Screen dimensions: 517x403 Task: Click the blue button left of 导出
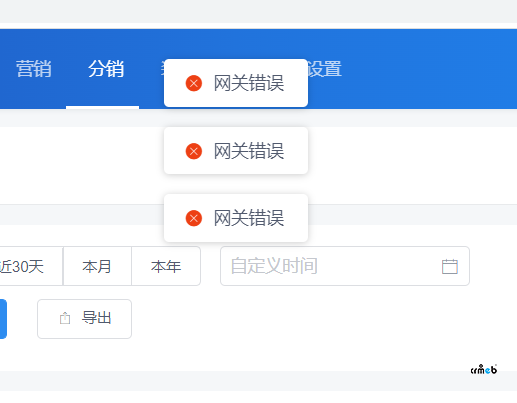[x=3, y=319]
